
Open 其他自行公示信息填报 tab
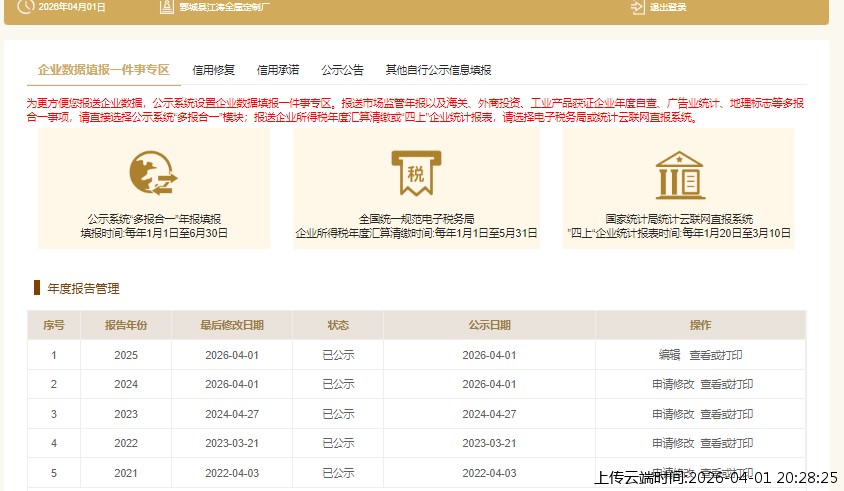[438, 70]
